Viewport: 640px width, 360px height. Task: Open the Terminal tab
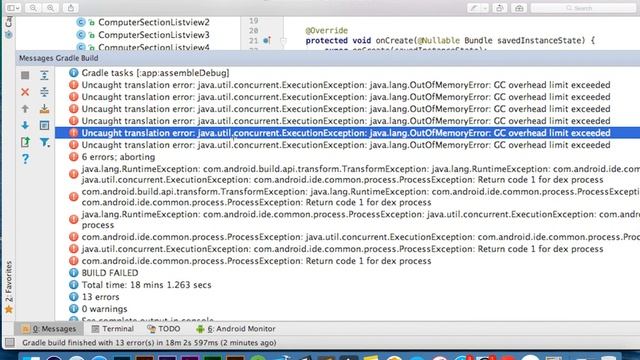coord(113,329)
